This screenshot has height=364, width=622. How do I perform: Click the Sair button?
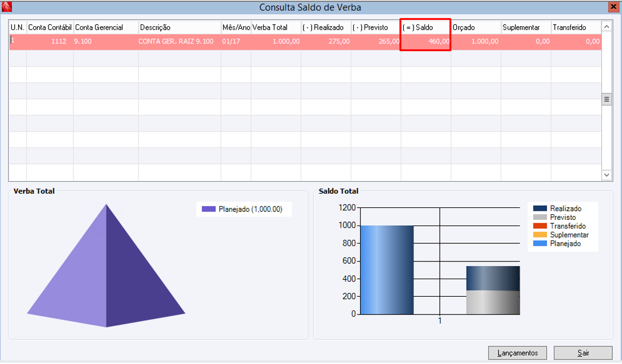point(583,353)
